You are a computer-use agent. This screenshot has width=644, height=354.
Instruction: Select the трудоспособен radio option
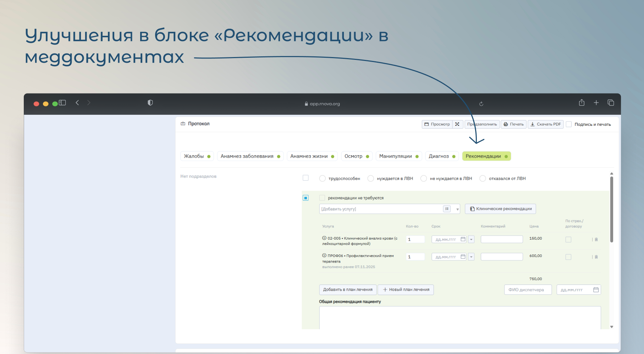[x=323, y=179]
